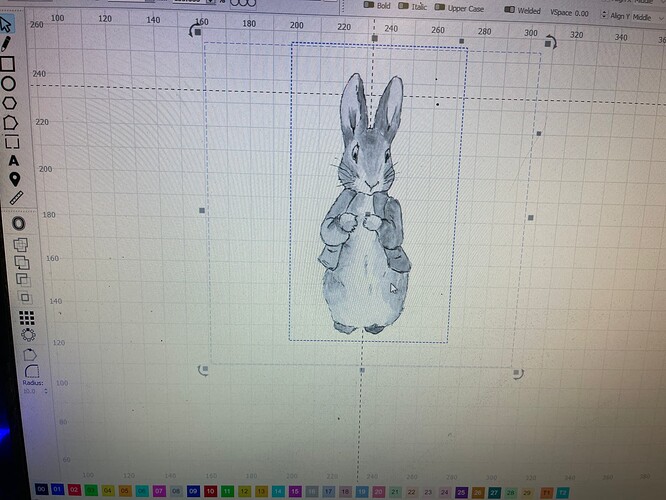Click the Weld Shapes icon

20,244
